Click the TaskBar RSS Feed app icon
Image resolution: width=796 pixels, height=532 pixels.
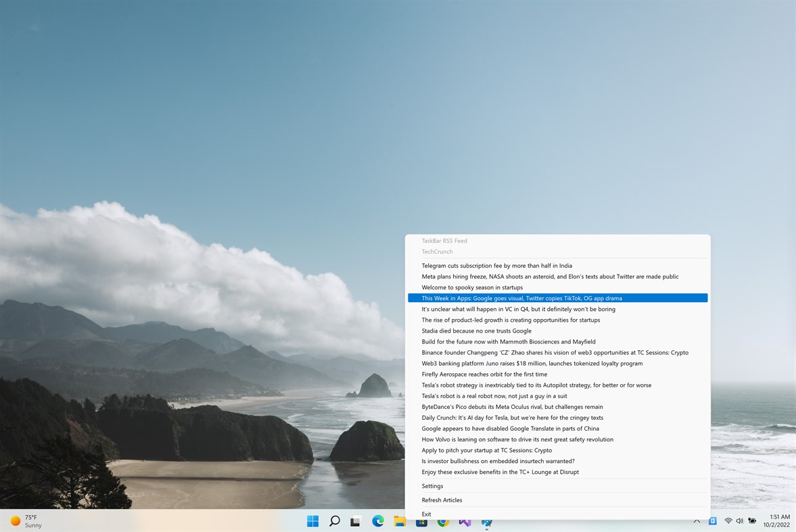[486, 521]
